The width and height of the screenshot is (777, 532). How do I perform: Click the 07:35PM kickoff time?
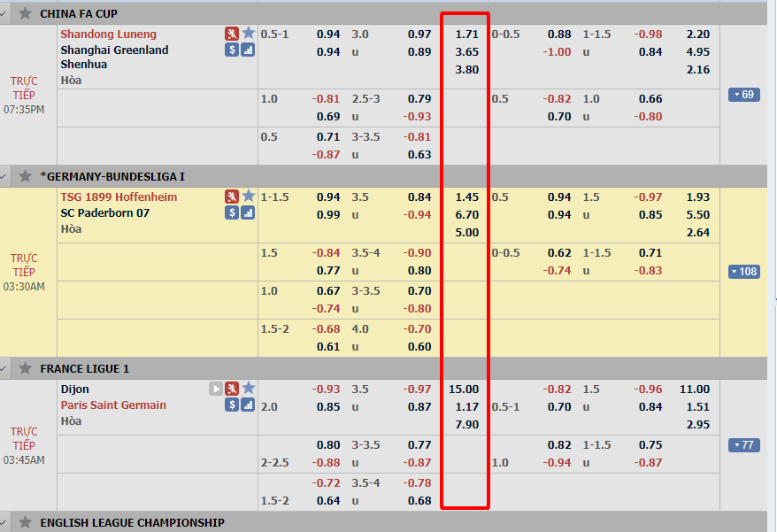[24, 110]
